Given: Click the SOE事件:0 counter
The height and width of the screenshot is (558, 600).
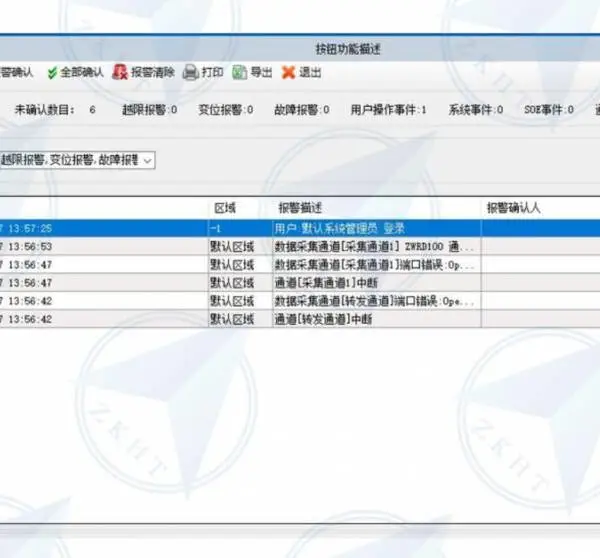Looking at the screenshot, I should (x=549, y=110).
